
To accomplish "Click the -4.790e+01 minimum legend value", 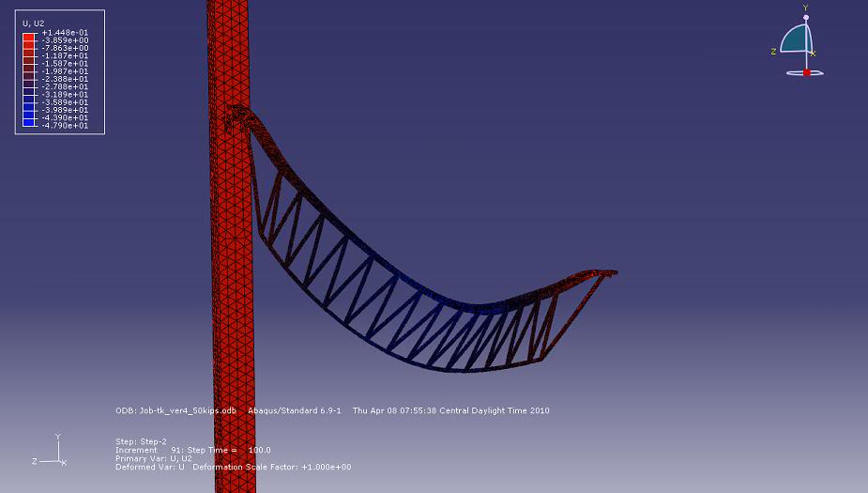I will tap(65, 125).
